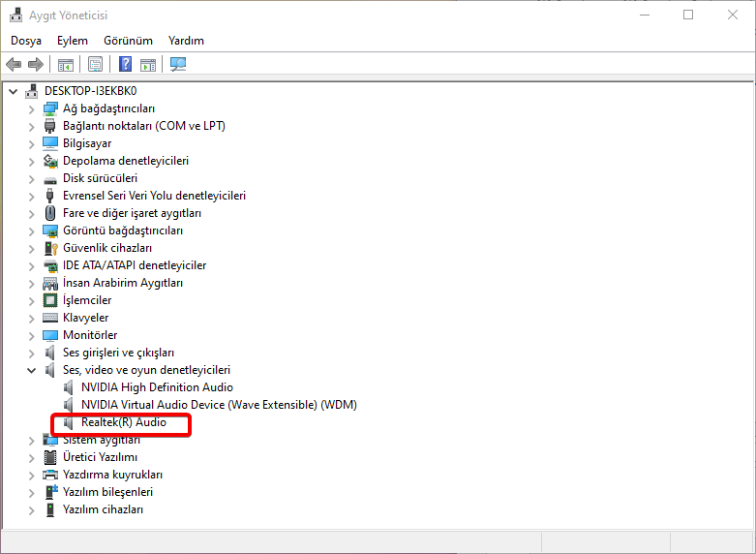Image resolution: width=756 pixels, height=554 pixels.
Task: Click the Yazılım cihazları device icon
Action: click(50, 509)
